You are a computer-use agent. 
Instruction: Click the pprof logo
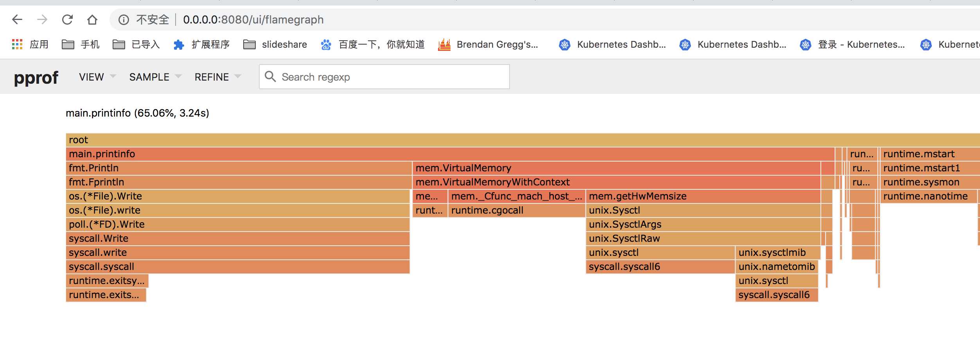pyautogui.click(x=36, y=77)
